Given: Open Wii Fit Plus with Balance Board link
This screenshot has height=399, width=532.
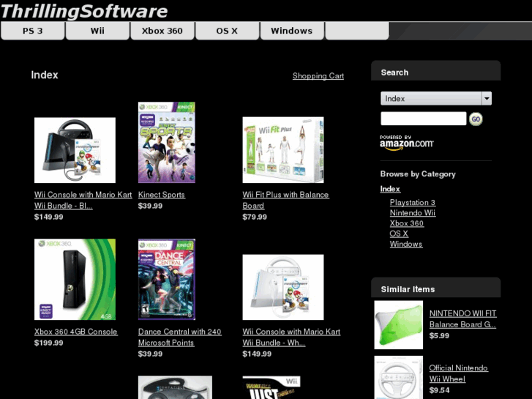Looking at the screenshot, I should click(285, 200).
